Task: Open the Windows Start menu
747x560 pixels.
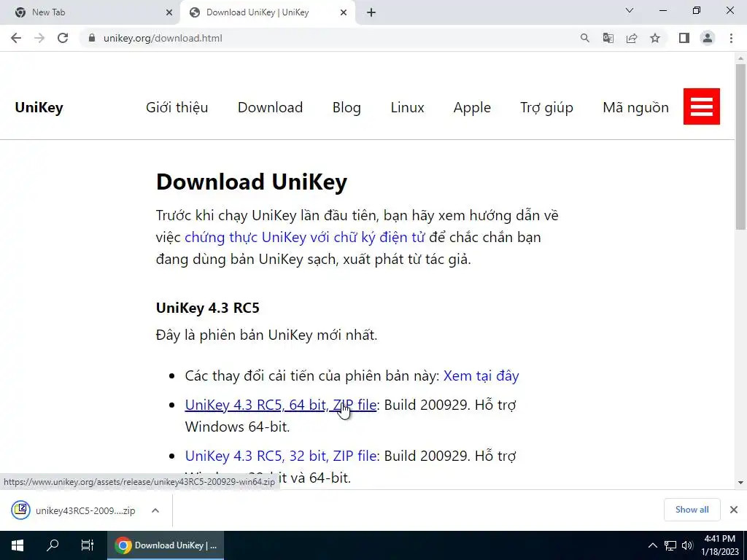Action: click(18, 545)
